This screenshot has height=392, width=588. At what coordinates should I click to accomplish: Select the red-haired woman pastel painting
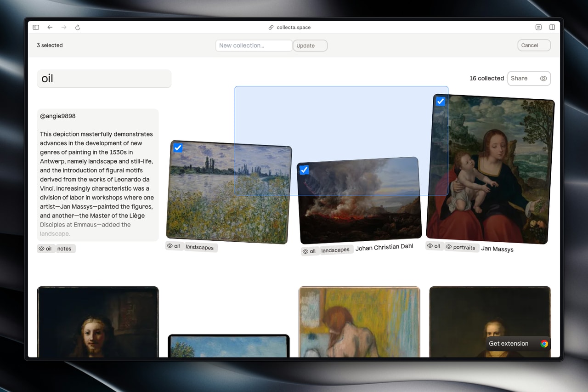click(x=359, y=322)
